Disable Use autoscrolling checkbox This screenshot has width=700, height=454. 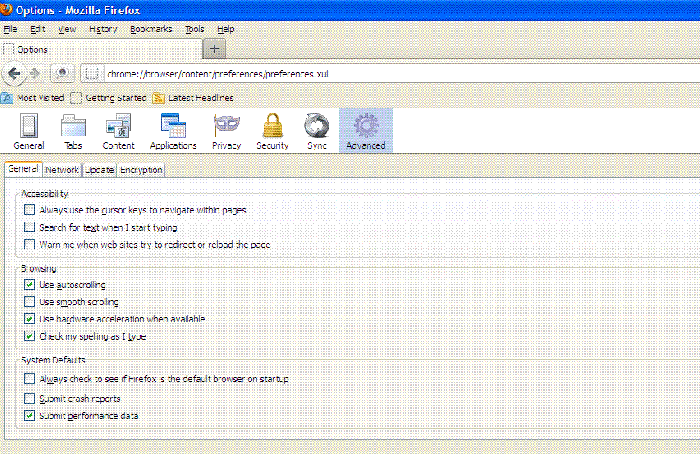click(29, 285)
